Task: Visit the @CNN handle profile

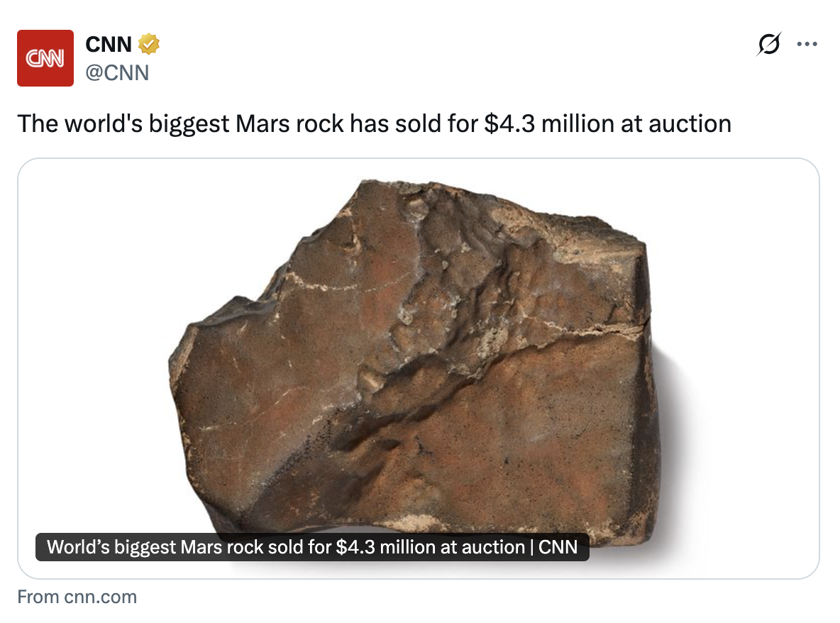Action: (117, 73)
